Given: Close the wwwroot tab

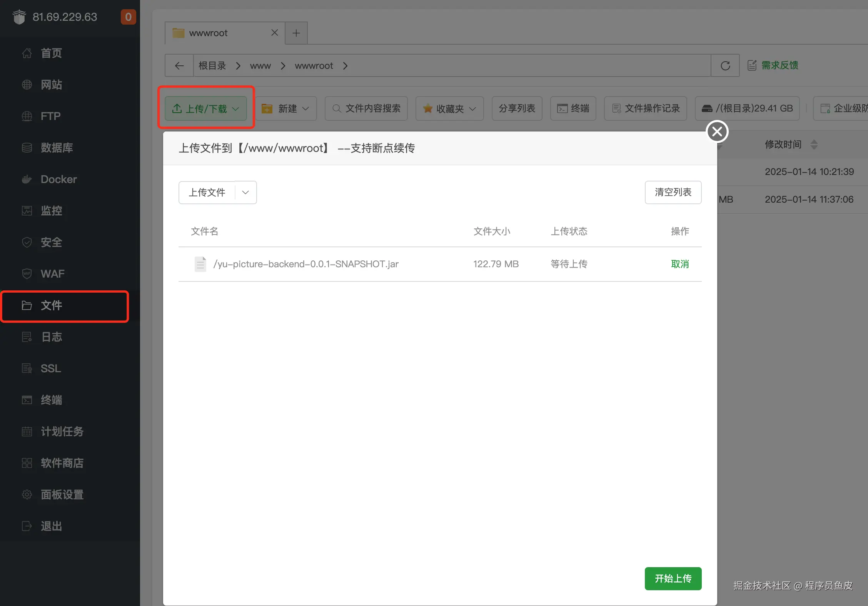Looking at the screenshot, I should pos(274,33).
